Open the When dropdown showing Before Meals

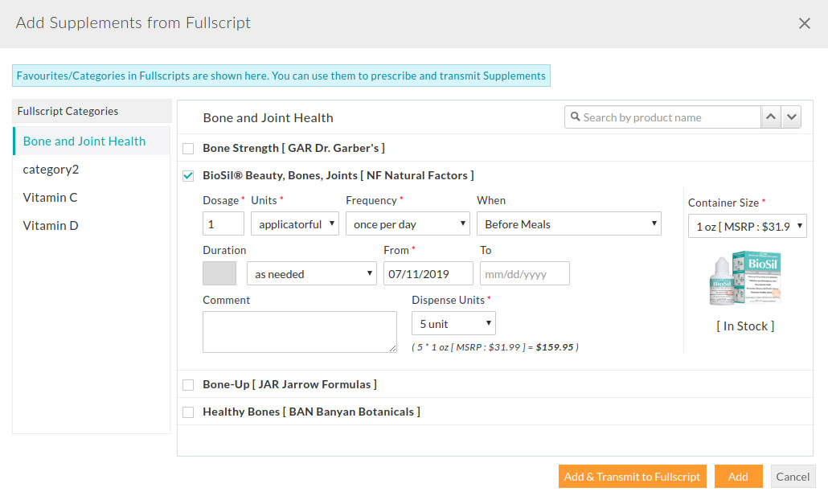point(568,223)
